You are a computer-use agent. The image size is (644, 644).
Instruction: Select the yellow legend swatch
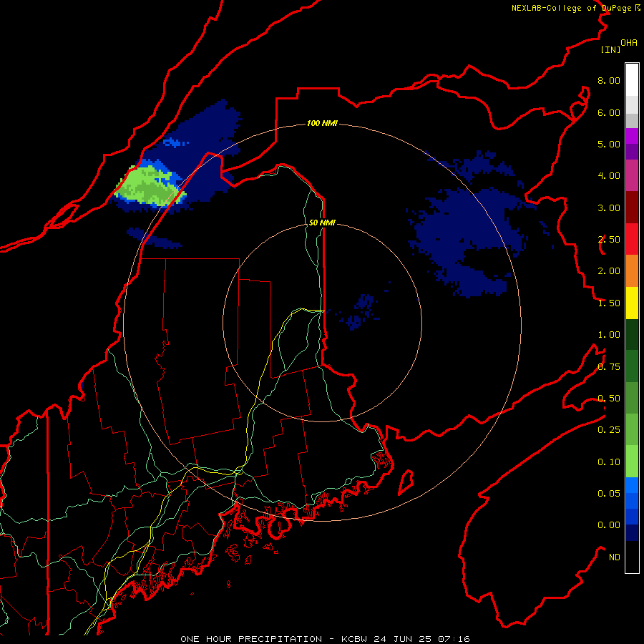632,303
